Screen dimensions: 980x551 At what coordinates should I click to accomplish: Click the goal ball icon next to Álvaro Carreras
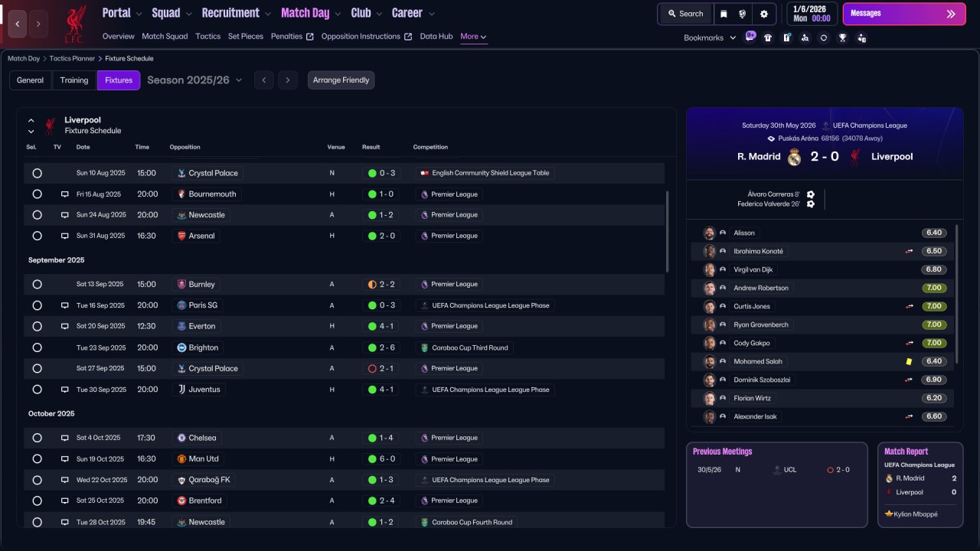pyautogui.click(x=811, y=194)
